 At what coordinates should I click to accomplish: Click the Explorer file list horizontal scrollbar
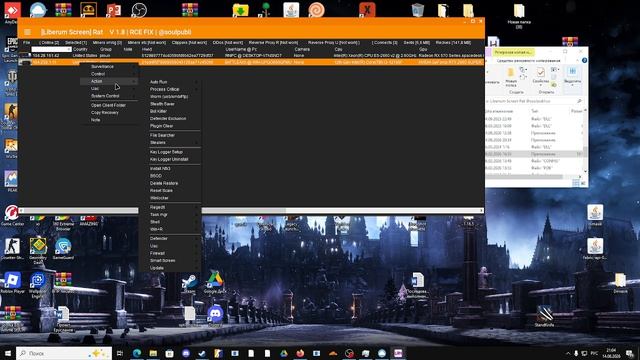pos(533,177)
